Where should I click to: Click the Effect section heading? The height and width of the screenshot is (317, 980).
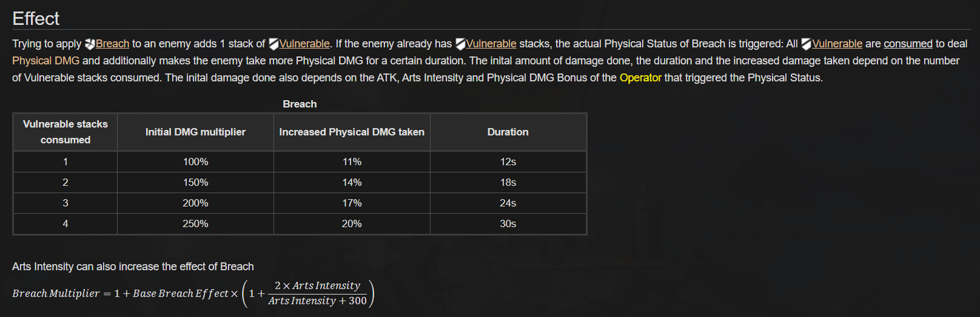click(36, 19)
